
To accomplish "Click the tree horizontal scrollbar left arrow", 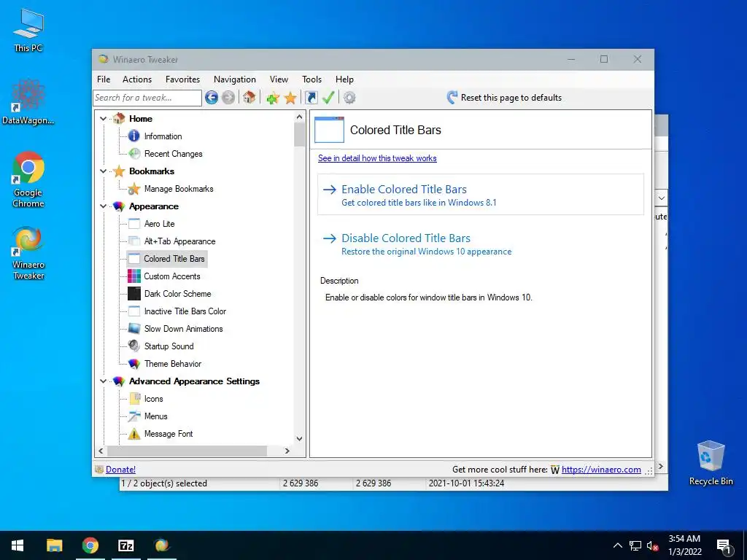I will (101, 451).
